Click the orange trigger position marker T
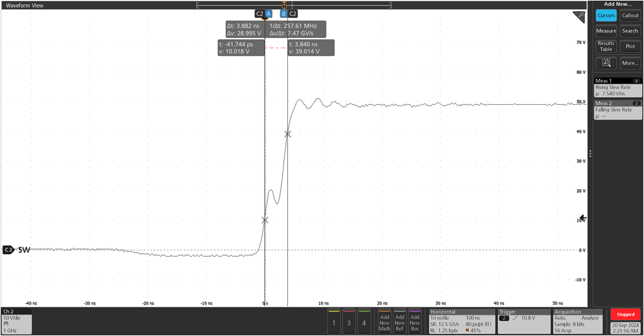Viewport: 644px width, 336px height. (284, 5)
